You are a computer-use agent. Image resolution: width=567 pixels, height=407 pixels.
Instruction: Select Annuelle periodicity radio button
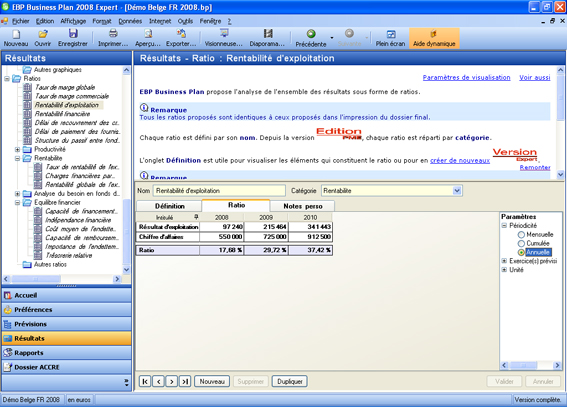521,252
